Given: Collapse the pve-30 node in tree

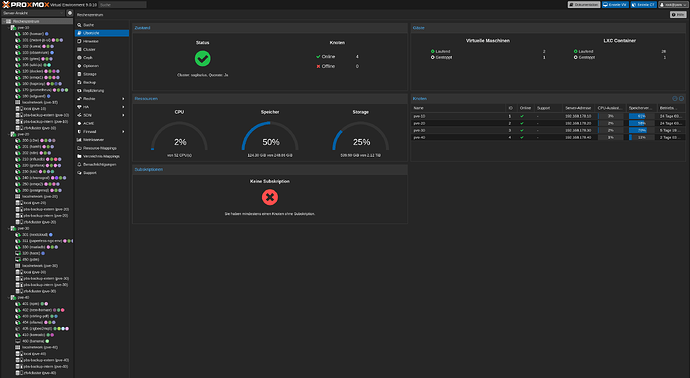Looking at the screenshot, I should click(8, 228).
